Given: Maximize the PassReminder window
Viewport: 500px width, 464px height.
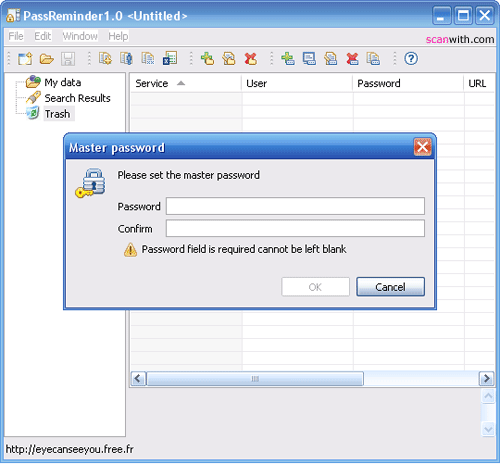Looking at the screenshot, I should click(x=463, y=15).
